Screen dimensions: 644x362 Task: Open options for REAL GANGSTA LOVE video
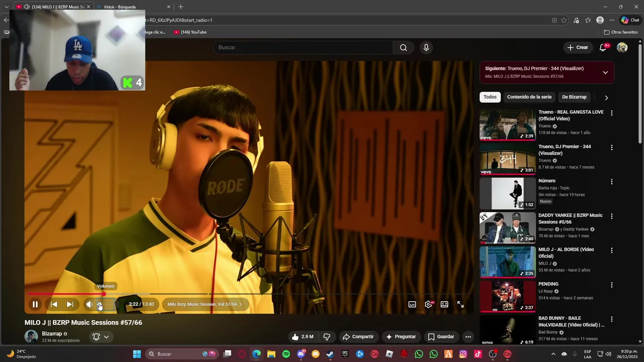612,113
